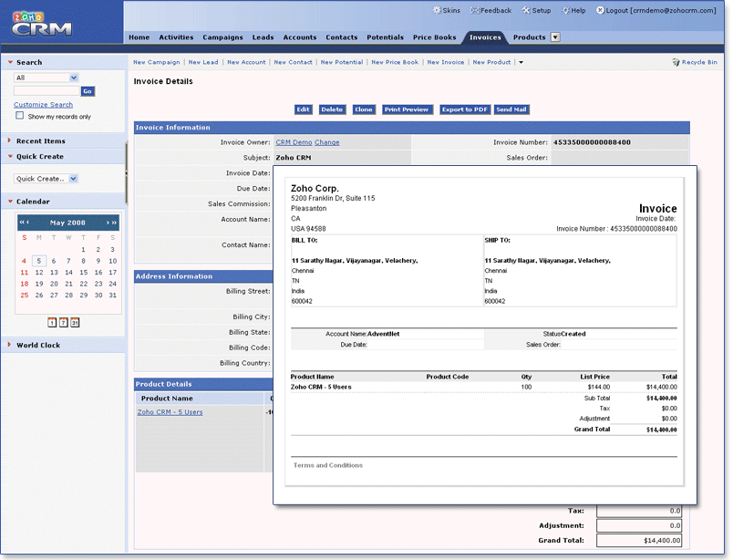The image size is (733, 560).
Task: Expand the more tabs arrow after Products
Action: pyautogui.click(x=555, y=37)
